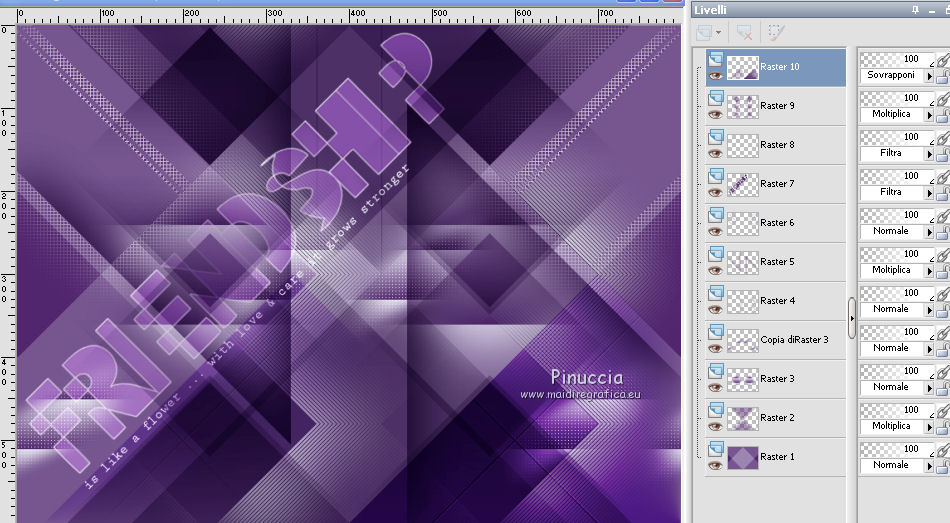The height and width of the screenshot is (523, 950).
Task: Click the link chain icon for Raster 6
Action: pos(943,215)
